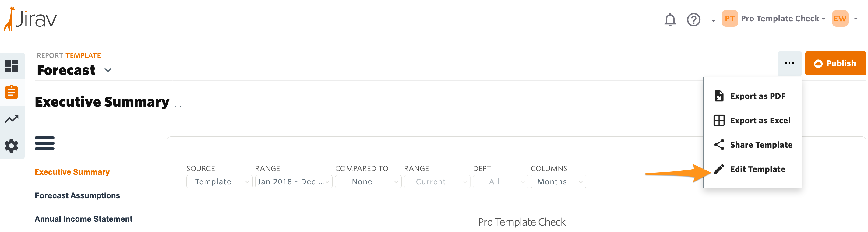Expand the Forecast template chevron

(x=108, y=70)
